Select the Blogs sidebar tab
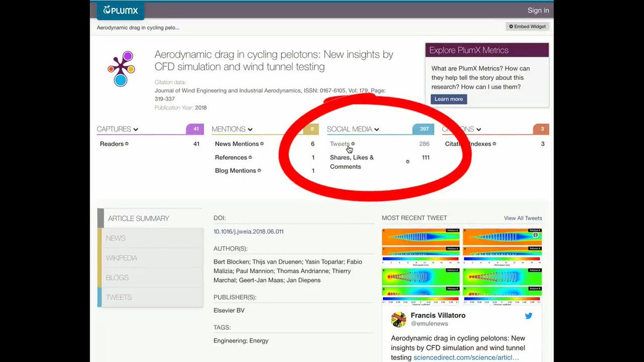The image size is (644, 362). (150, 278)
